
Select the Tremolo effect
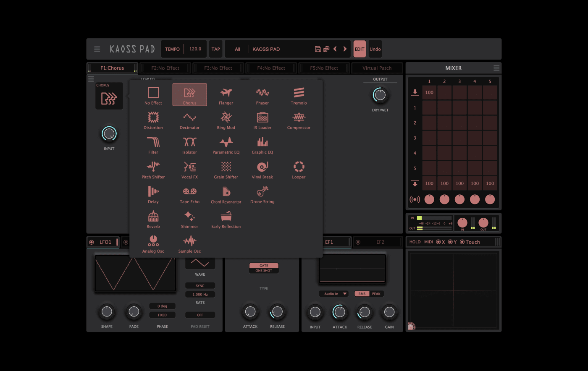[x=299, y=95]
